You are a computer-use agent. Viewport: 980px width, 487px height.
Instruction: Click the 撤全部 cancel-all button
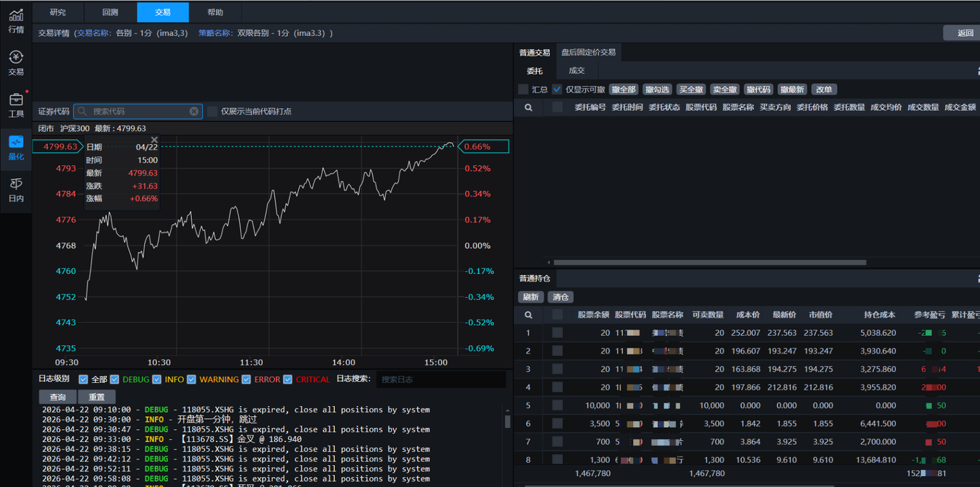click(623, 90)
